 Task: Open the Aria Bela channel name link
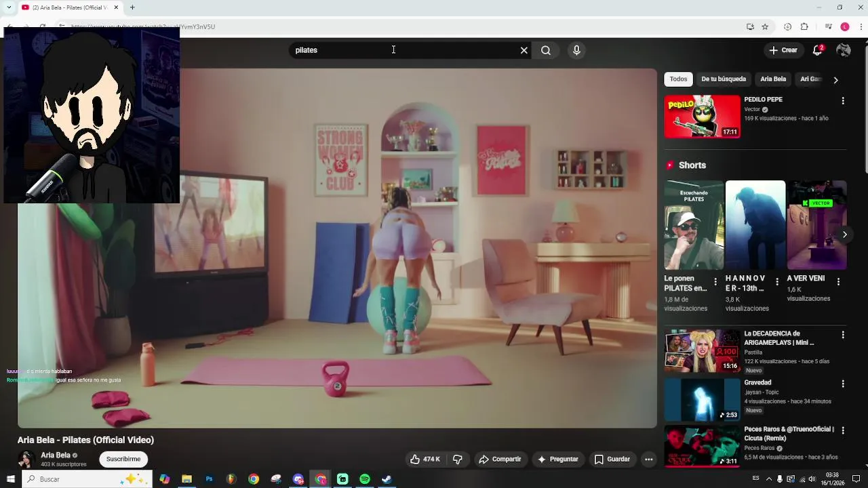tap(56, 455)
